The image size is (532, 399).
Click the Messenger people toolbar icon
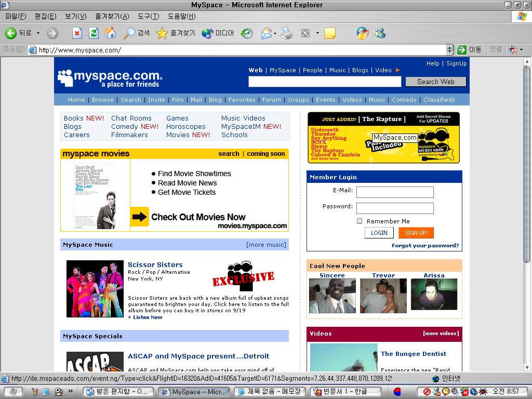click(x=380, y=33)
